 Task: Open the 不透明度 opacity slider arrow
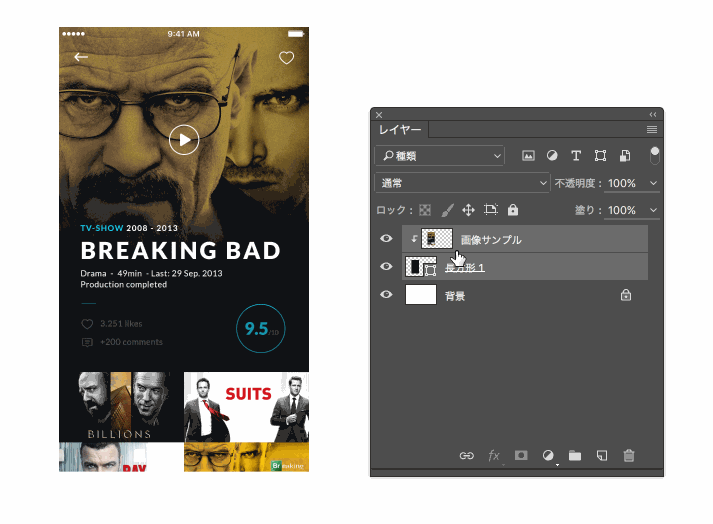(x=653, y=183)
